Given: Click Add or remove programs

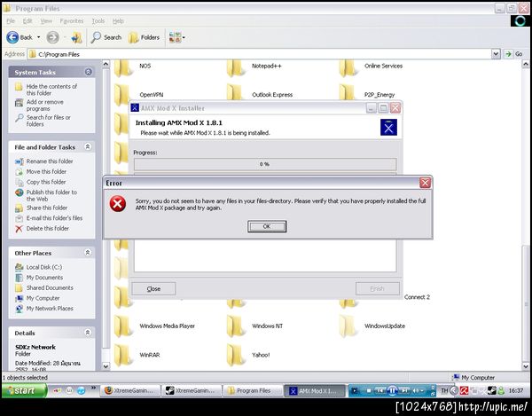Looking at the screenshot, I should tap(39, 106).
